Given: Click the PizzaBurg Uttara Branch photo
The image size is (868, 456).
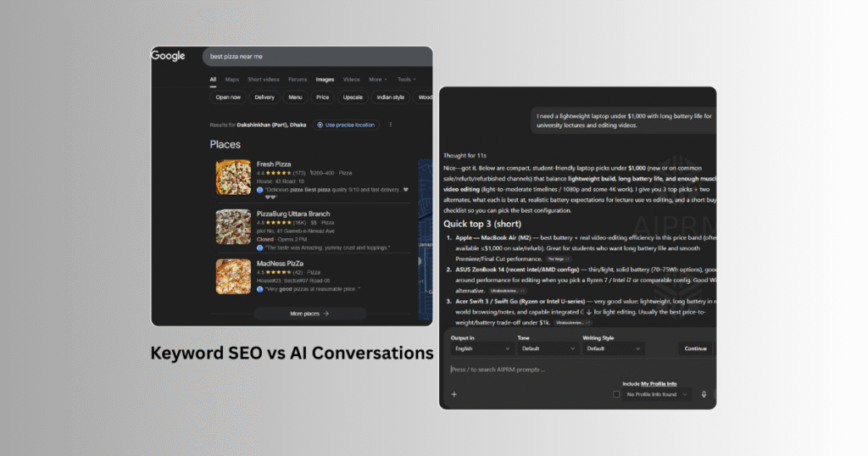Looking at the screenshot, I should point(233,227).
